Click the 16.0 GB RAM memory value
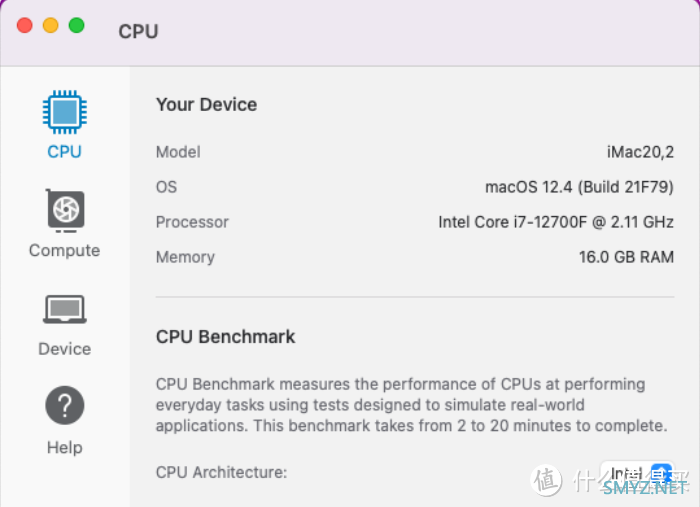The image size is (700, 507). [626, 257]
